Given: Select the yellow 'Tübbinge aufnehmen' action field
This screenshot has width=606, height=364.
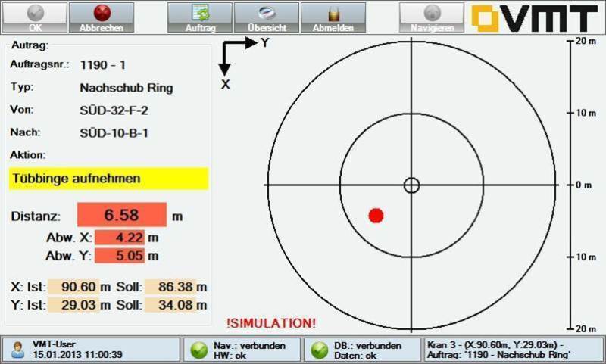Looking at the screenshot, I should pos(109,179).
